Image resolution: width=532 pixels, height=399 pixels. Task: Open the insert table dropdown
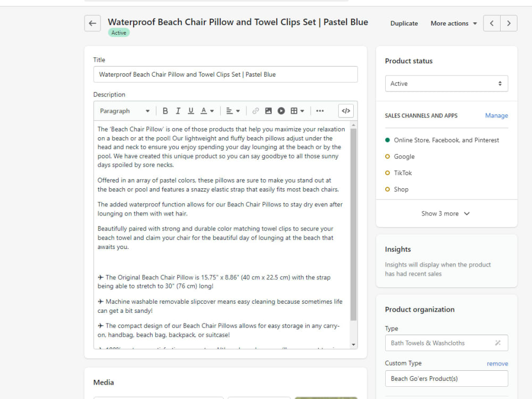[297, 111]
